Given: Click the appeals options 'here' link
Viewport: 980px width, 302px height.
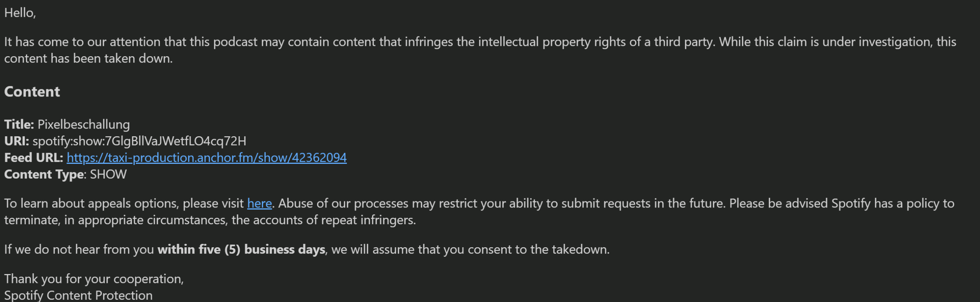Looking at the screenshot, I should pyautogui.click(x=260, y=203).
